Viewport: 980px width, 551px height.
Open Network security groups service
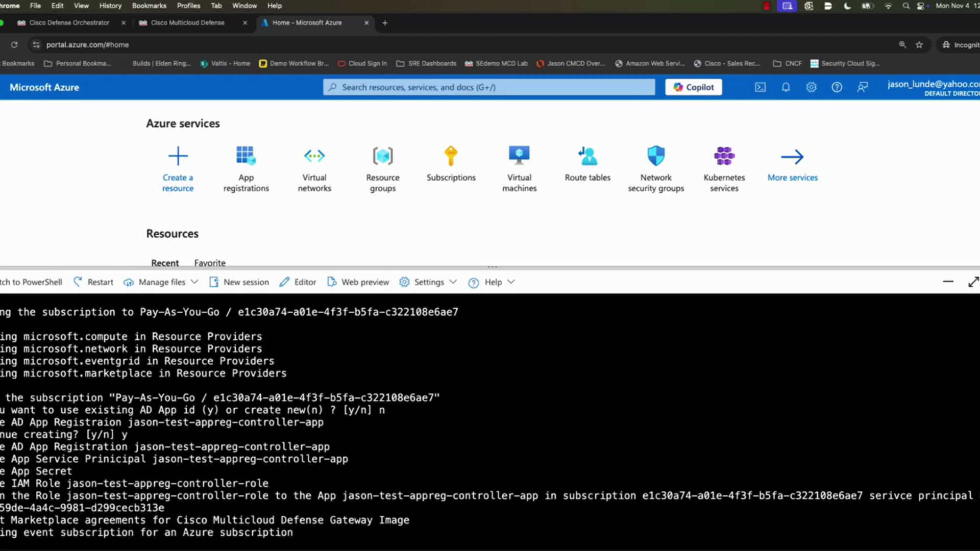click(x=656, y=169)
